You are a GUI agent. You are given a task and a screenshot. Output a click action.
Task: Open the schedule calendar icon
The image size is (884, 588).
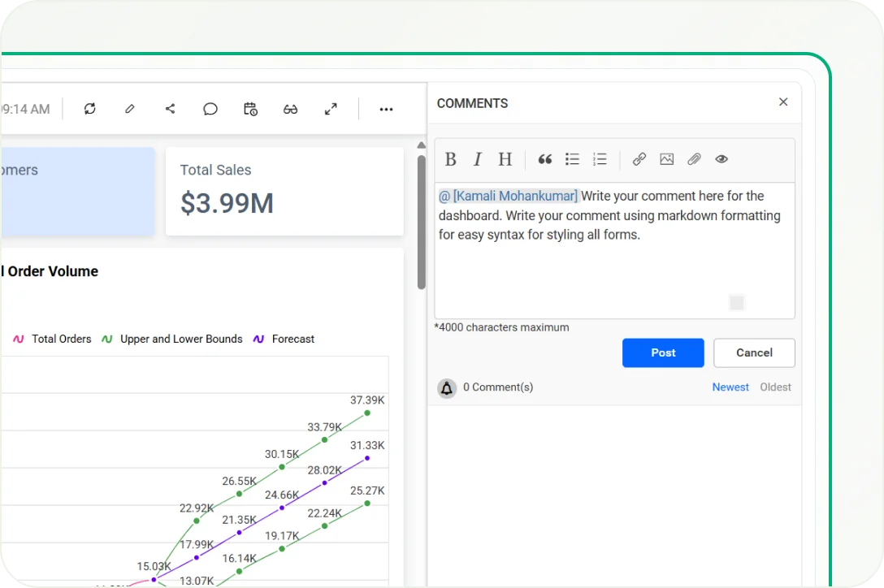point(250,109)
